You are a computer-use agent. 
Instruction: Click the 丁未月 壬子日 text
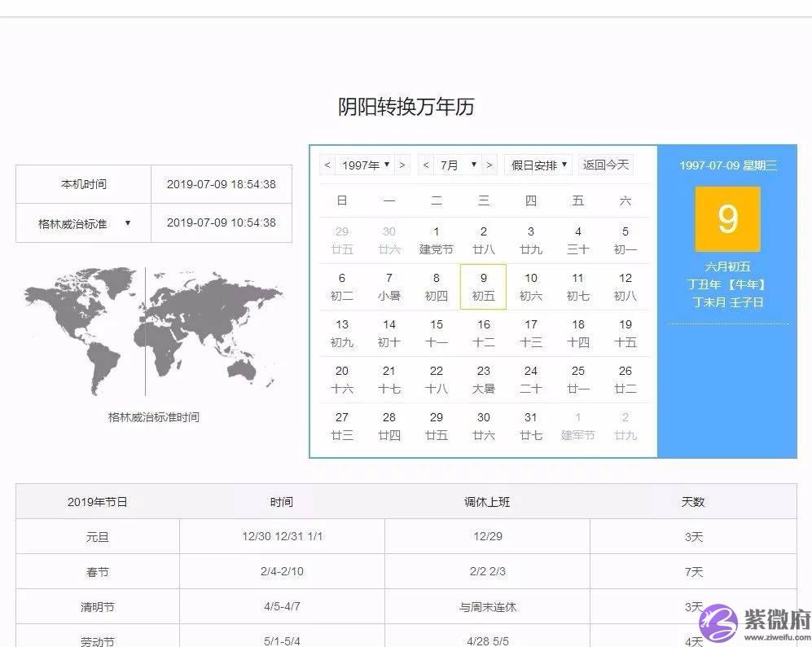727,302
